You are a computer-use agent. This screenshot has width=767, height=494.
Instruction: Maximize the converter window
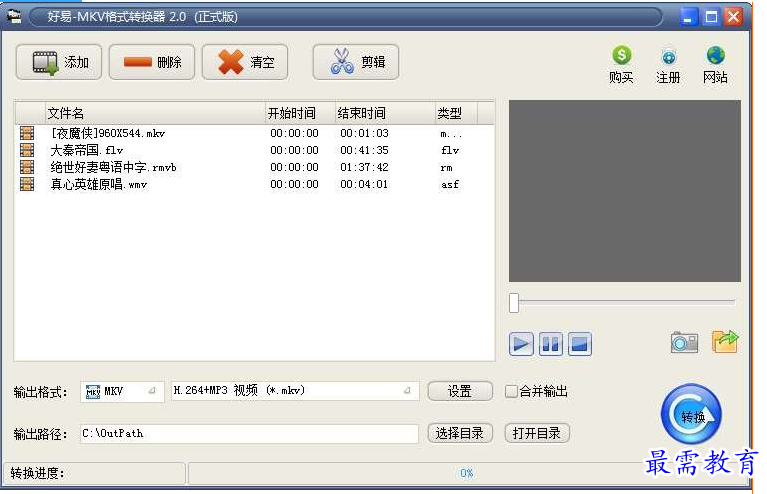(x=711, y=18)
